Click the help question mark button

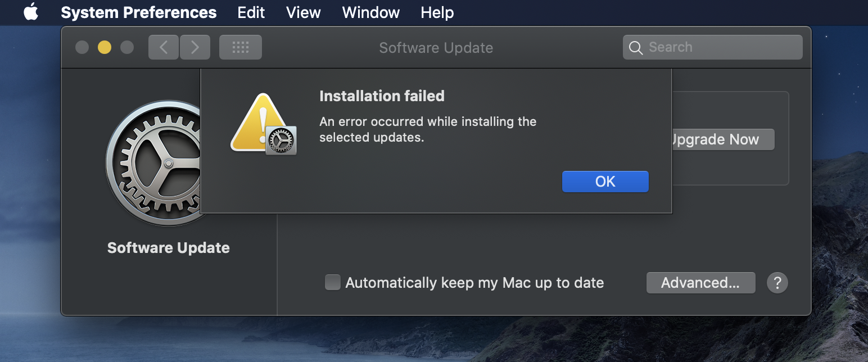tap(777, 283)
